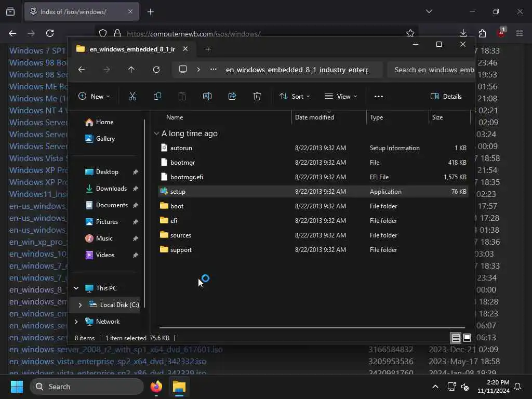Select the support folder

point(313,250)
